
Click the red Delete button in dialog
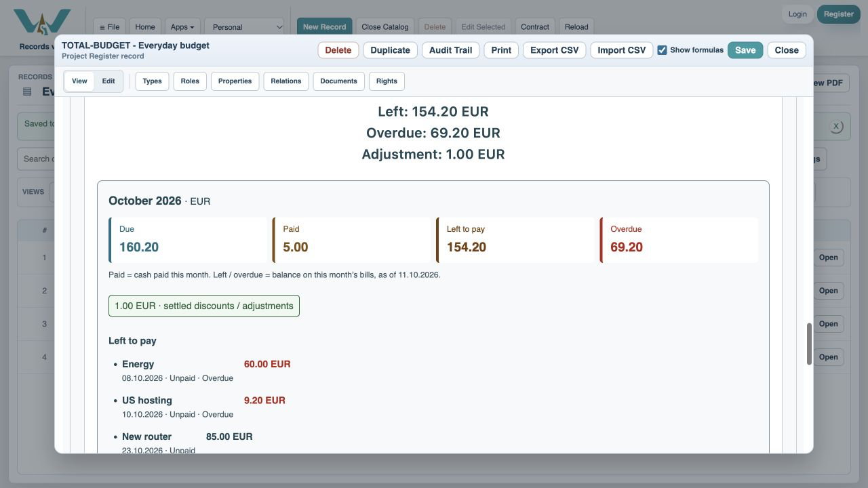[x=338, y=50]
